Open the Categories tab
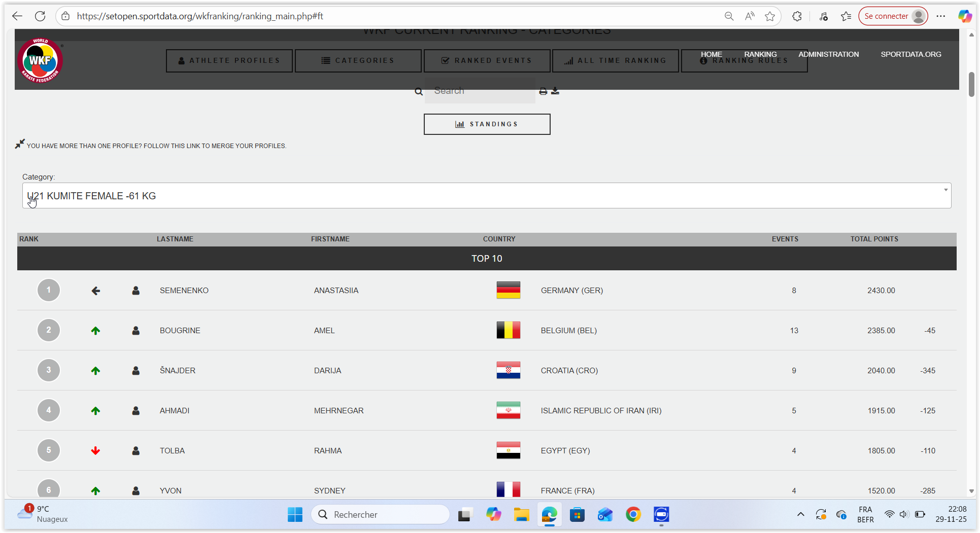The height and width of the screenshot is (533, 980). click(358, 60)
